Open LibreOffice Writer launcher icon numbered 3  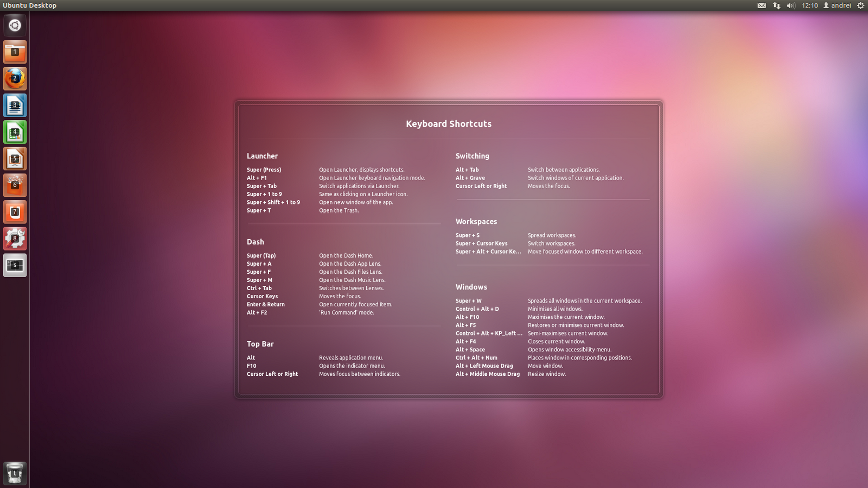[x=15, y=105]
